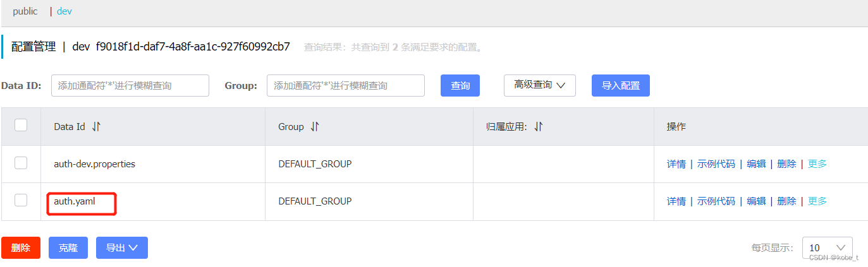Open 更多 more options for auth-dev.properties

pos(817,164)
